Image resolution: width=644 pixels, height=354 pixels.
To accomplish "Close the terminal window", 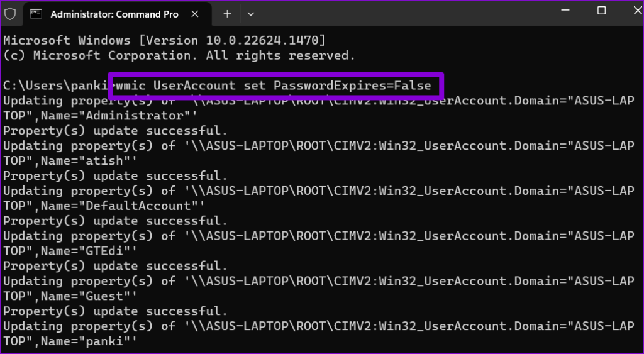I will tap(636, 11).
